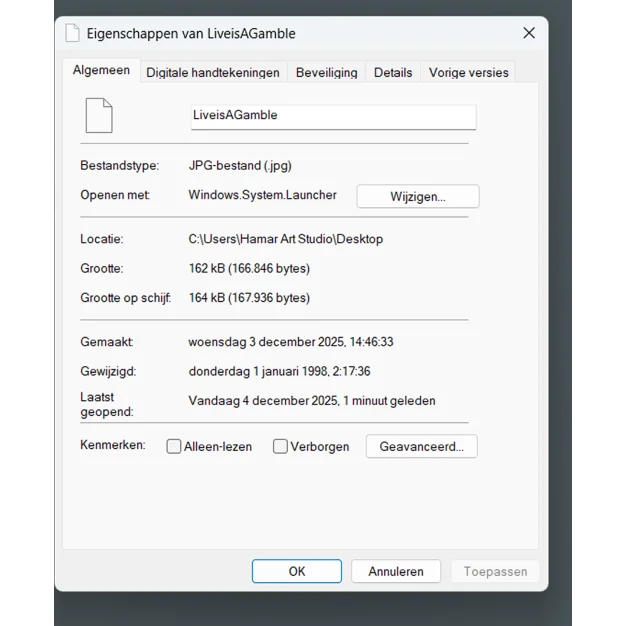This screenshot has width=626, height=626.
Task: Open the Digitale handtekeningen tab
Action: coord(212,72)
